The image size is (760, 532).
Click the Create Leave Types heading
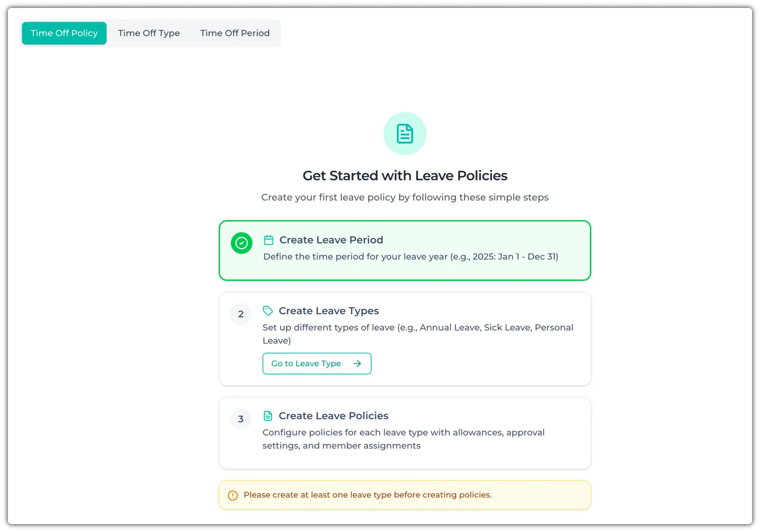pyautogui.click(x=329, y=311)
